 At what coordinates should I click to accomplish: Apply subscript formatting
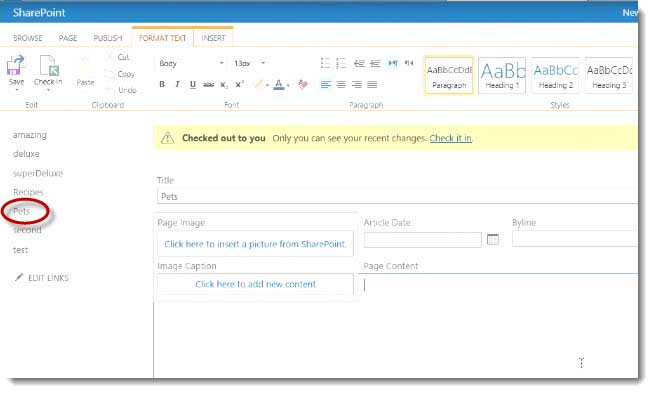click(x=224, y=85)
